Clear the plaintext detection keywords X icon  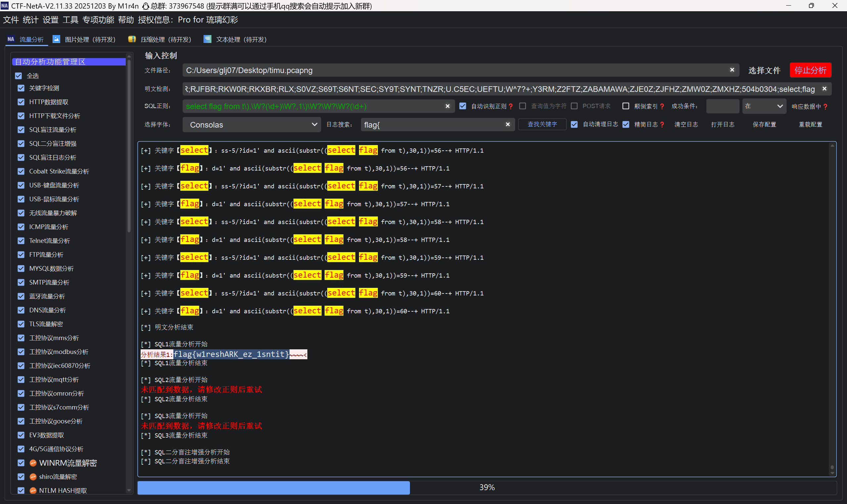point(824,89)
